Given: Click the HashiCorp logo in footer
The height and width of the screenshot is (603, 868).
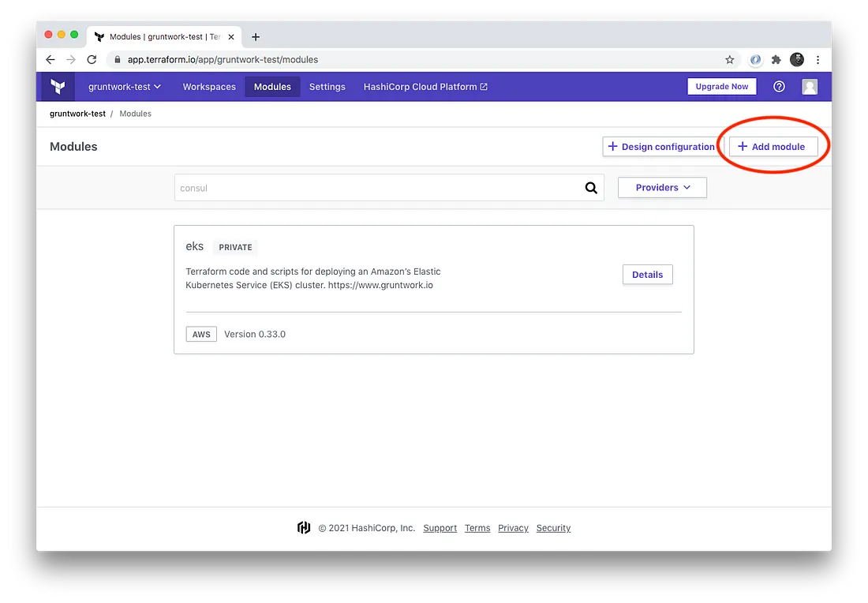Looking at the screenshot, I should (x=303, y=528).
